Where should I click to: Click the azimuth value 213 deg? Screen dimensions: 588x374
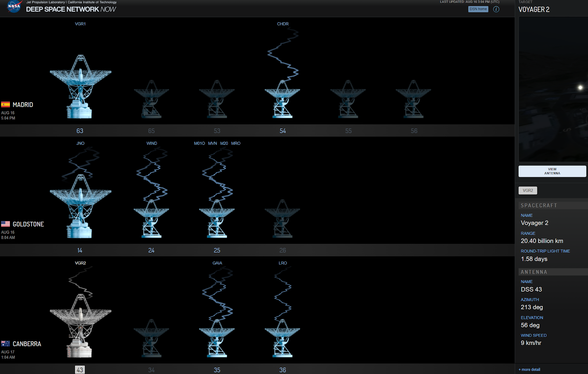coord(532,307)
